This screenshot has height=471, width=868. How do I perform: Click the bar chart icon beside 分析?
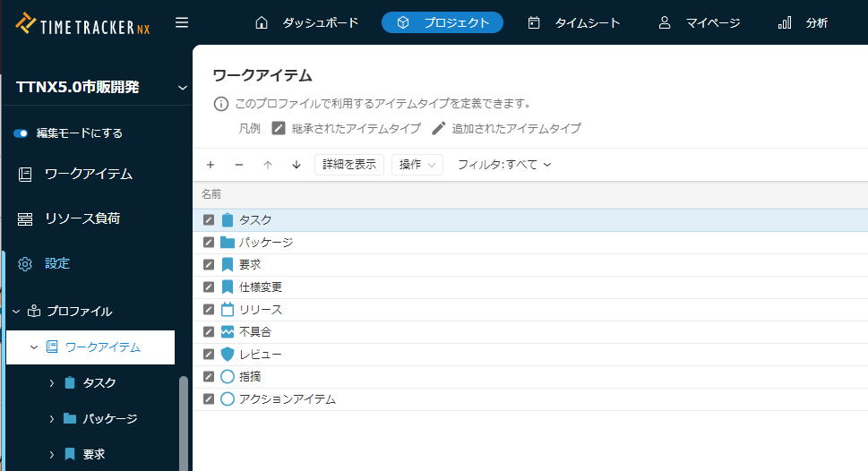click(785, 22)
